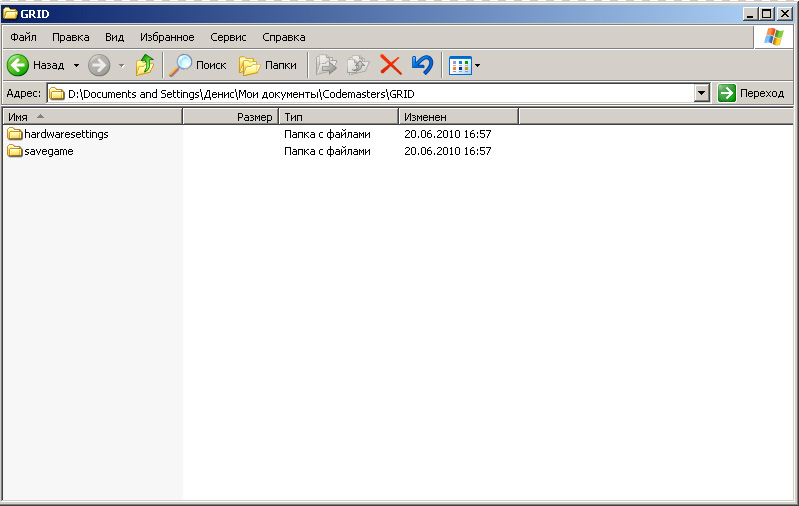Screen dimensions: 799x506
Task: Expand the address bar dropdown arrow
Action: coord(701,93)
